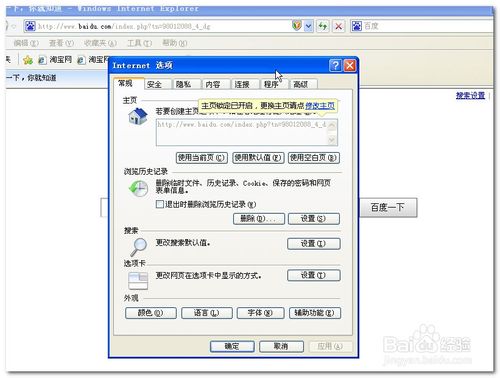Image resolution: width=500 pixels, height=378 pixels.
Task: Click 使用默认值 button
Action: point(258,158)
